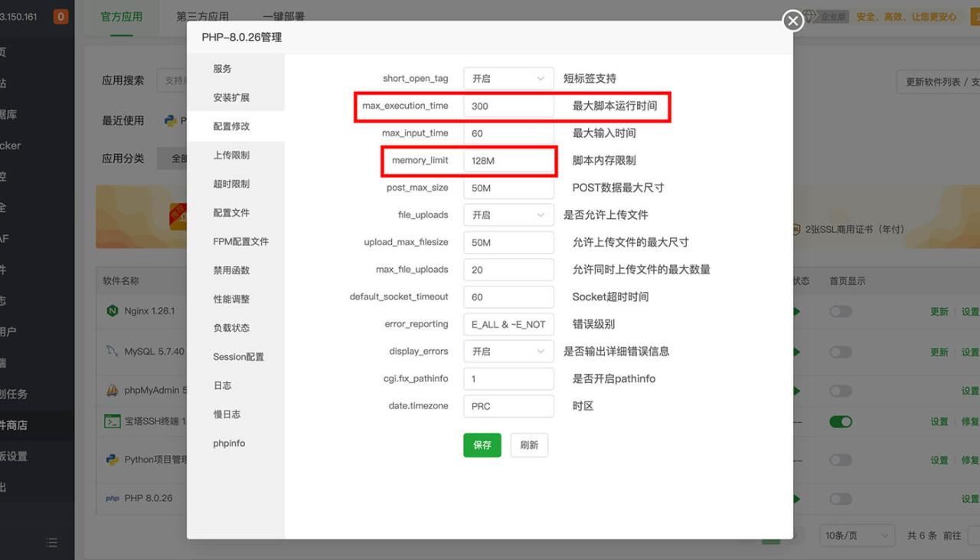Image resolution: width=980 pixels, height=560 pixels.
Task: Click the memory_limit input field
Action: tap(508, 160)
